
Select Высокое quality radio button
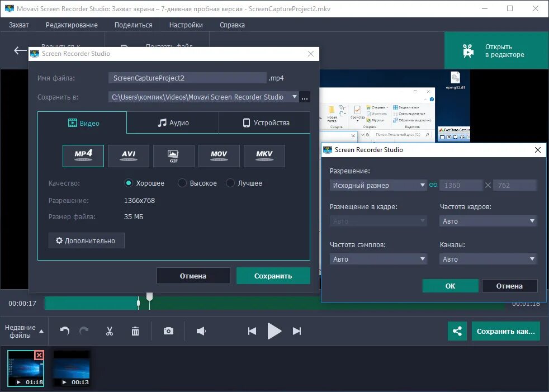(x=182, y=183)
